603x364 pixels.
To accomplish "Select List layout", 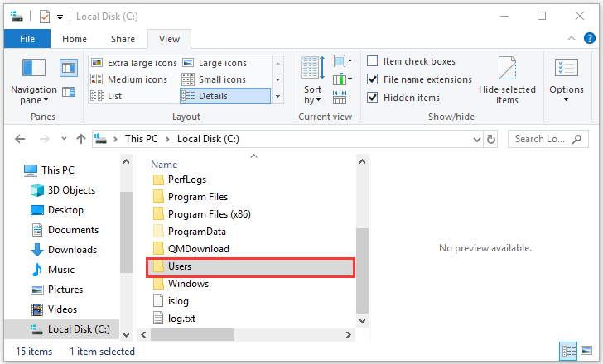I will coord(106,96).
